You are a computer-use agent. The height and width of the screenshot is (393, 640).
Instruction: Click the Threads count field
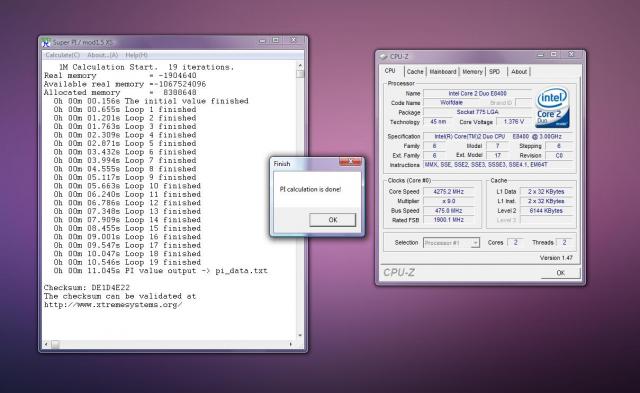pyautogui.click(x=564, y=242)
